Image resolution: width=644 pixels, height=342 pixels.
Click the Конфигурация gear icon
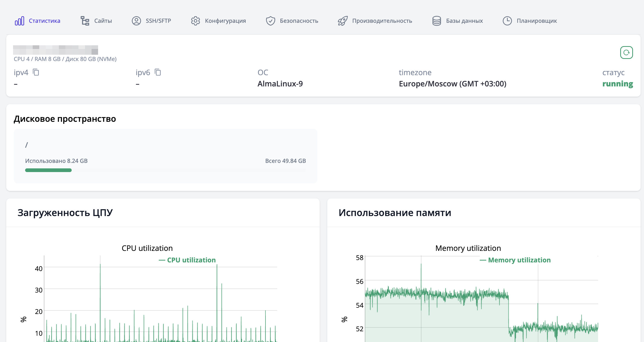point(195,21)
